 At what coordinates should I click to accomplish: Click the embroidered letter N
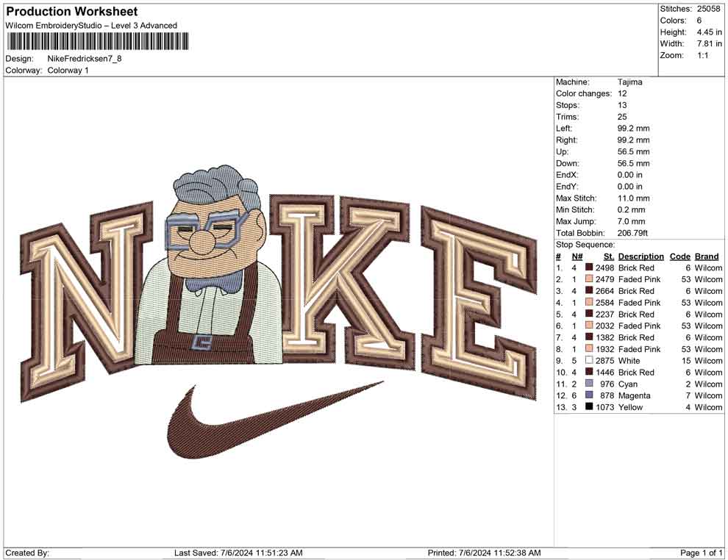click(88, 301)
